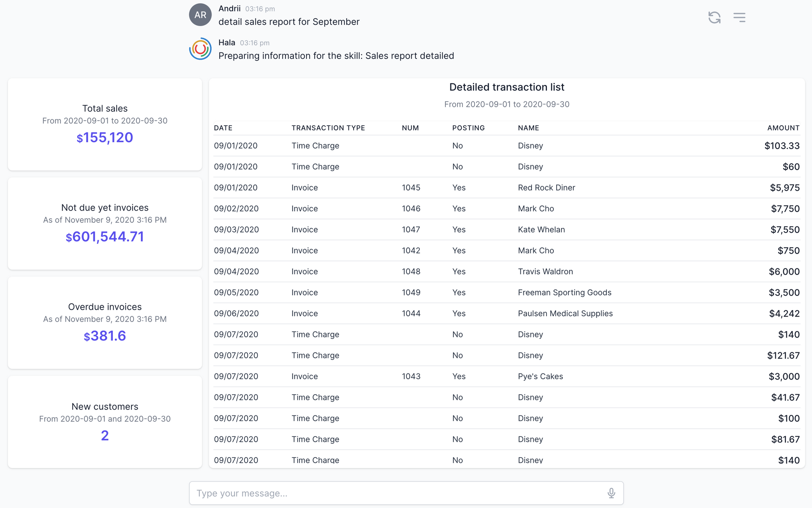This screenshot has height=508, width=812.
Task: Click invoice number 1042
Action: [411, 250]
